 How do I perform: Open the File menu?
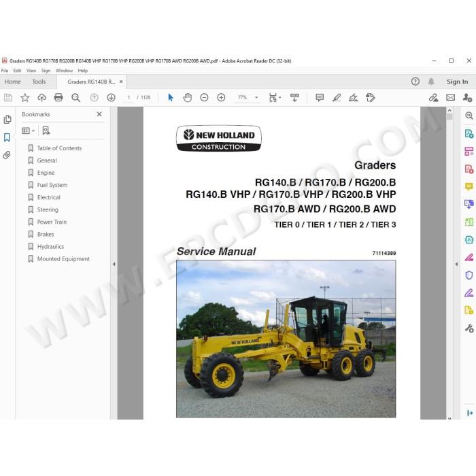click(x=5, y=71)
